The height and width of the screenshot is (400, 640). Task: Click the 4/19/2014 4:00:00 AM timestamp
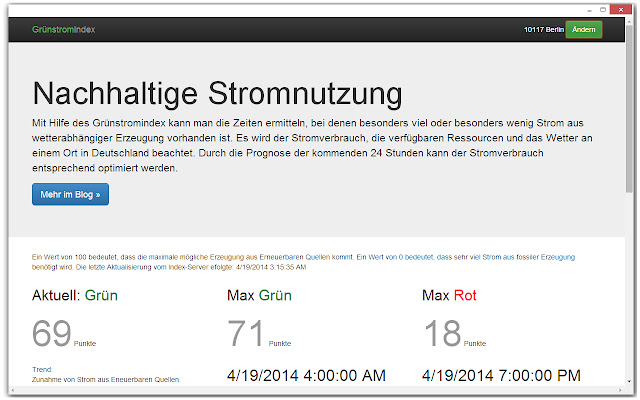point(306,376)
